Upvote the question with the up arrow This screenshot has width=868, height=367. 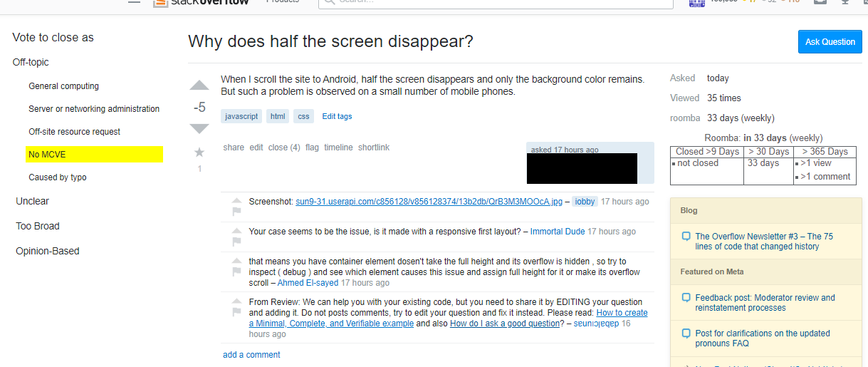click(199, 86)
